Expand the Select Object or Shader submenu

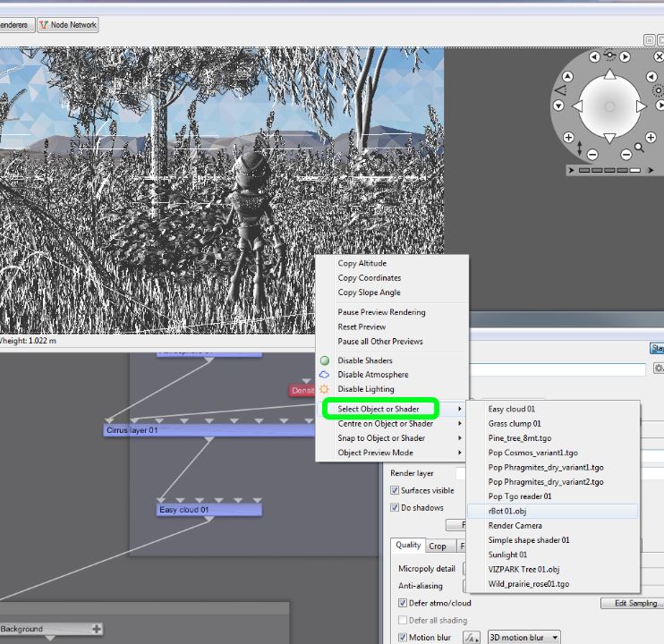coord(392,409)
